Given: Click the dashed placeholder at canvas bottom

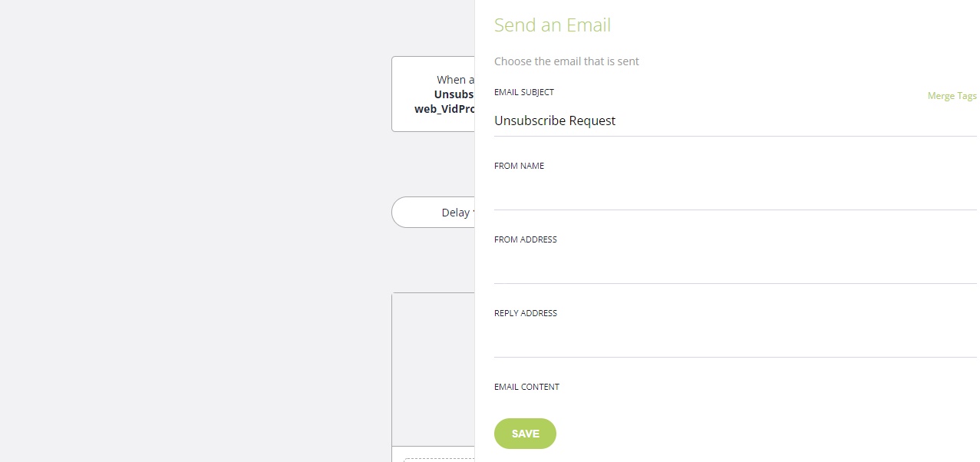Looking at the screenshot, I should click(445, 459).
